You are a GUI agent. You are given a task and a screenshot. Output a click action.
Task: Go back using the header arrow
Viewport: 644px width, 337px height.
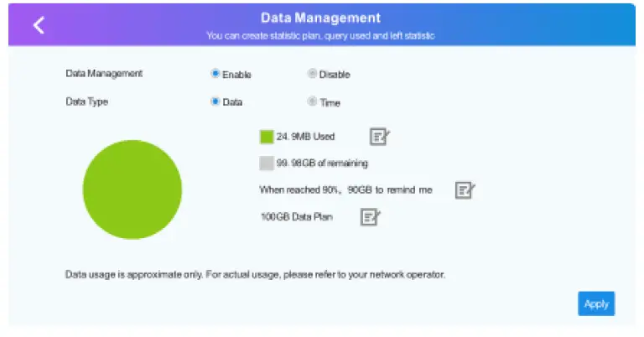click(39, 25)
